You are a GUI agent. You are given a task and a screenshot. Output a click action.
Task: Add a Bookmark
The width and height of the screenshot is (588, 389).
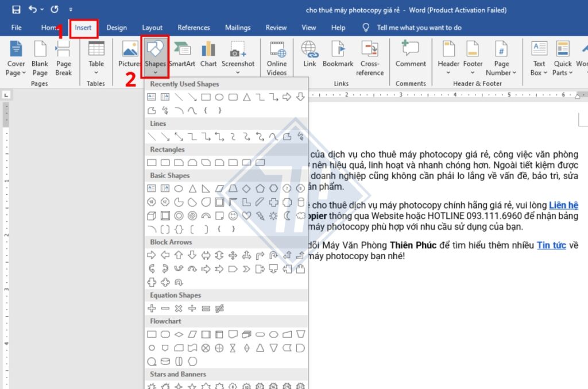click(x=338, y=56)
